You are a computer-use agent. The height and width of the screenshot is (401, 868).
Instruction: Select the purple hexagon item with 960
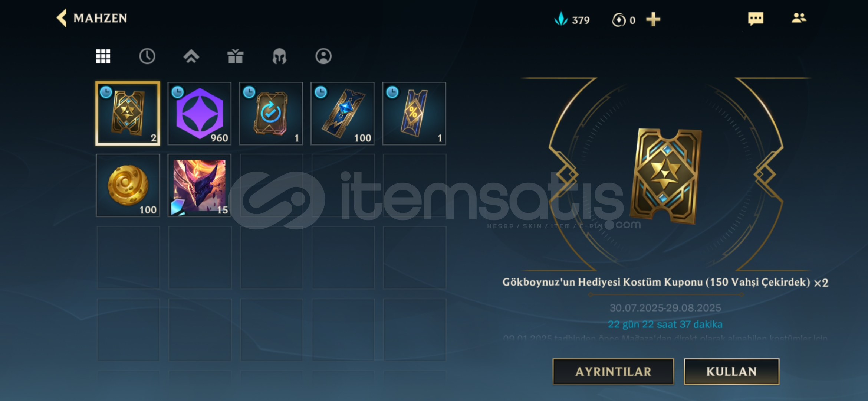tap(200, 113)
